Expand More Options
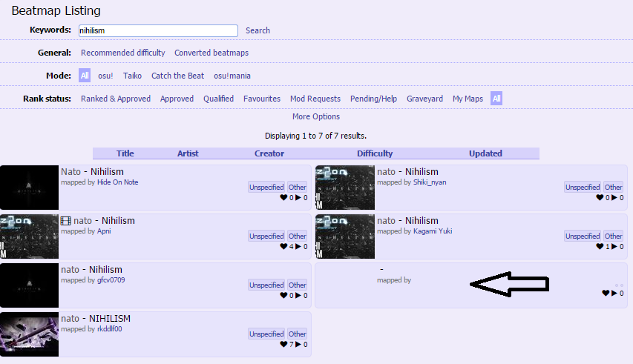633x364 pixels. pos(316,116)
